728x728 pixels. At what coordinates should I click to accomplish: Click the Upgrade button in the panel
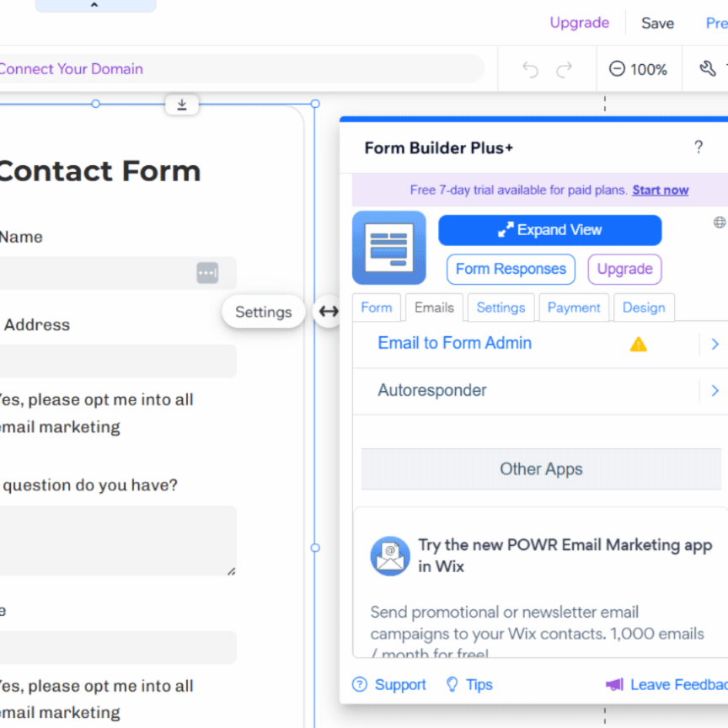tap(624, 270)
